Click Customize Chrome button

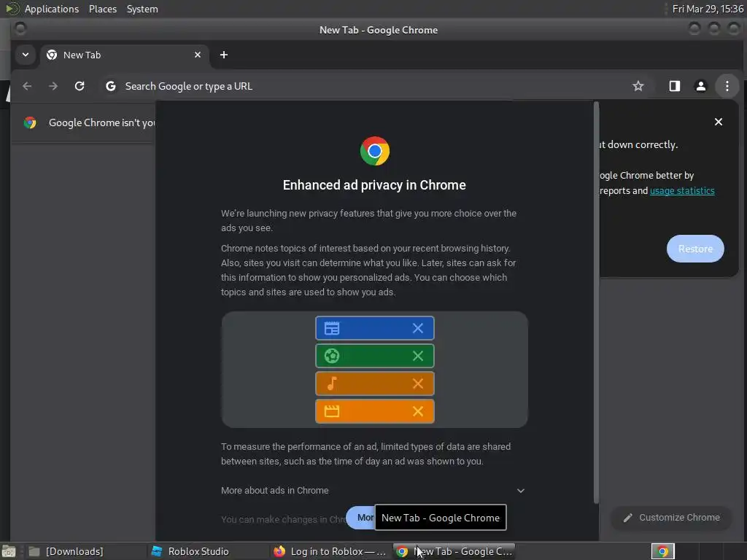point(671,518)
